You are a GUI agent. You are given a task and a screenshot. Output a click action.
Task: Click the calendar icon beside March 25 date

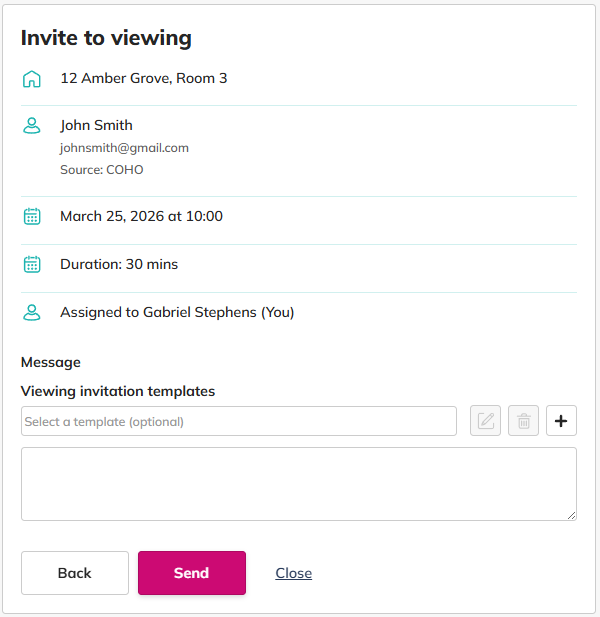click(32, 216)
